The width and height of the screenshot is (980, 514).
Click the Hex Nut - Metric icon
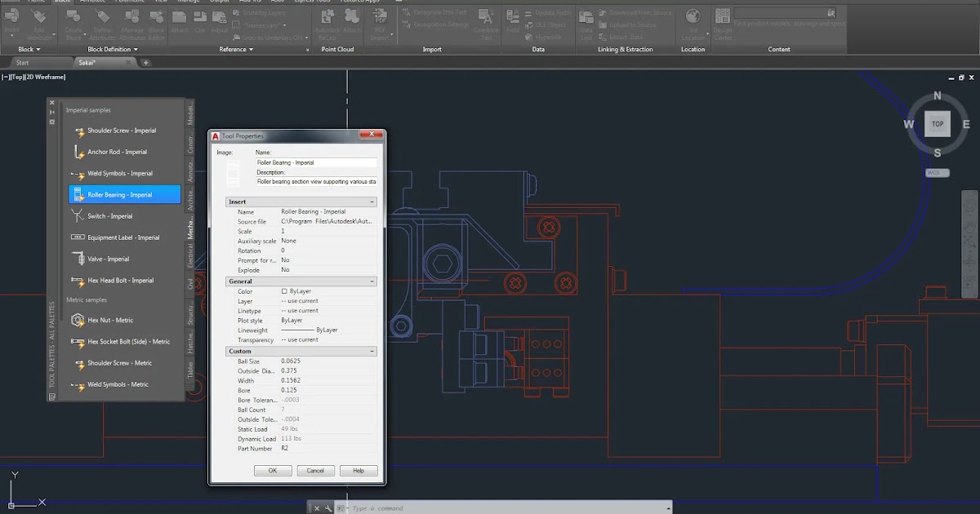pyautogui.click(x=79, y=320)
